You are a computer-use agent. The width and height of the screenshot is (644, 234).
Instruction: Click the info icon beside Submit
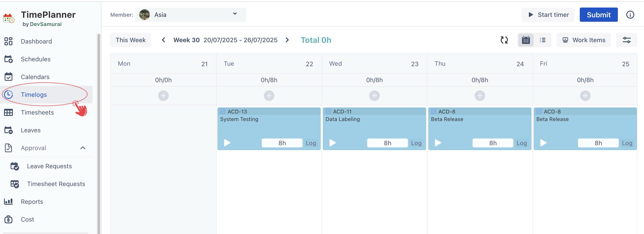630,15
